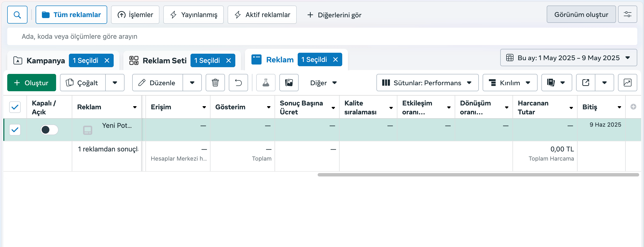Open the Gösterim column header menu

(269, 107)
